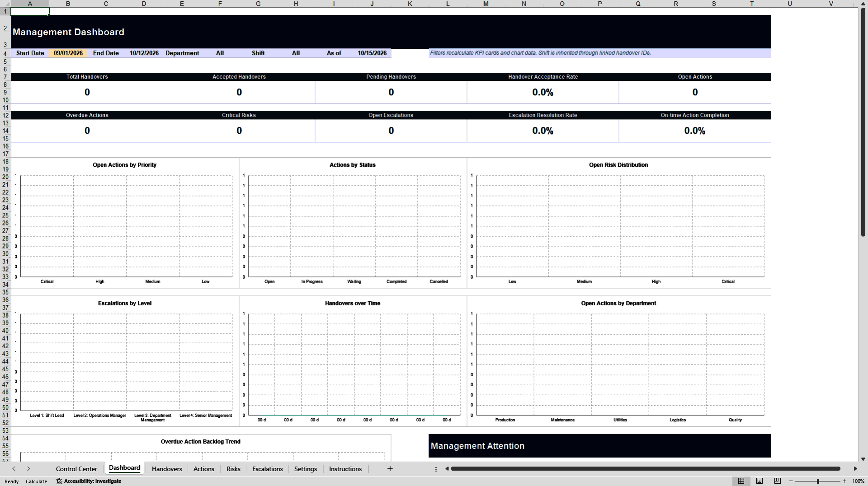The width and height of the screenshot is (868, 486).
Task: Open the Handovers sheet tab
Action: [x=167, y=469]
